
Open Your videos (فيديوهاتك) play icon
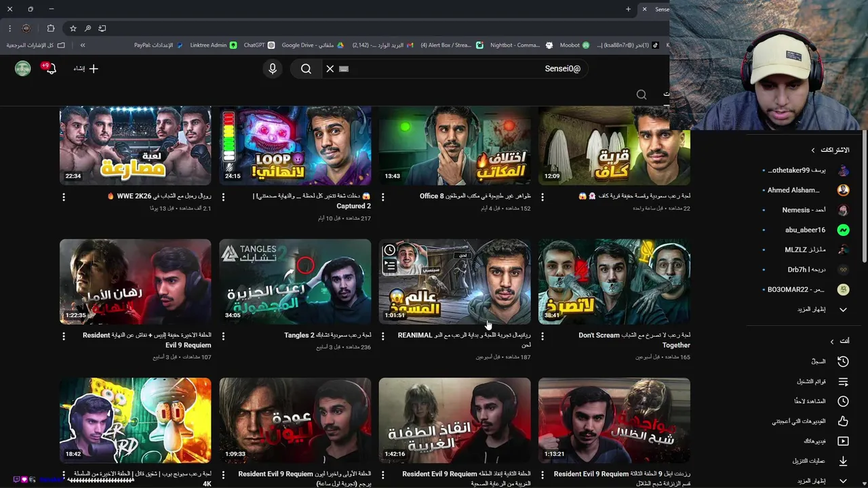coord(843,441)
